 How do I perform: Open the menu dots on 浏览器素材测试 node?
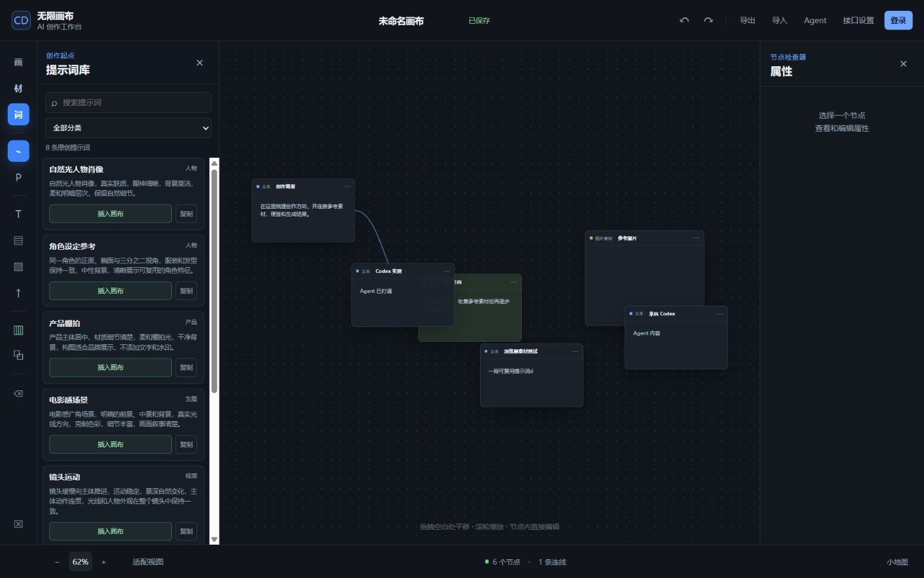pyautogui.click(x=576, y=351)
